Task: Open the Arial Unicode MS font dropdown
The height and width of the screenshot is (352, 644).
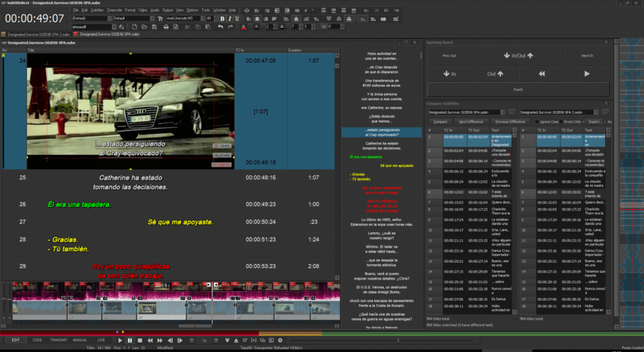Action: (201, 18)
